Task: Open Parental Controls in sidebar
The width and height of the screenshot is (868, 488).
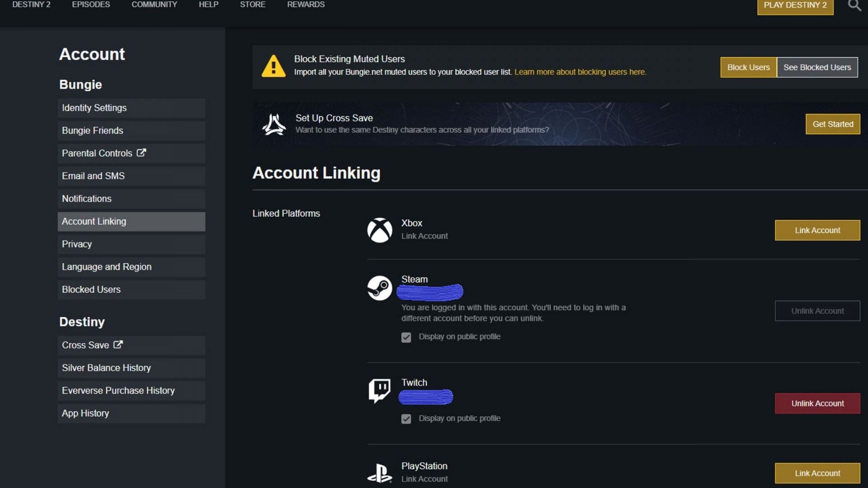Action: 132,153
